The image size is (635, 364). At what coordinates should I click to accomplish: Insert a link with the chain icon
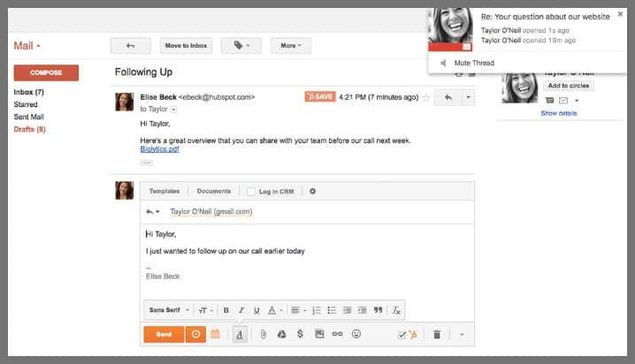point(337,334)
